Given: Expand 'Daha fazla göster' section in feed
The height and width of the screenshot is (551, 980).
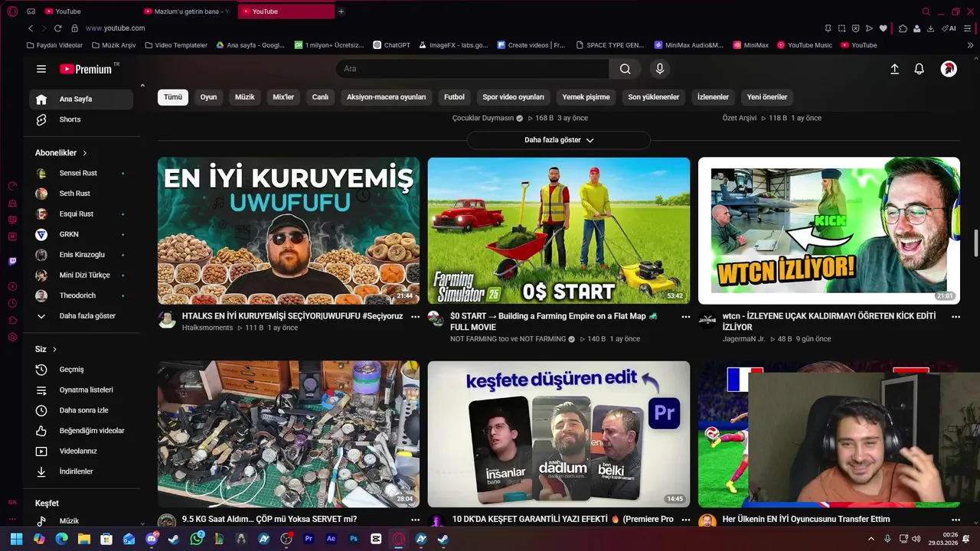Looking at the screenshot, I should tap(559, 140).
